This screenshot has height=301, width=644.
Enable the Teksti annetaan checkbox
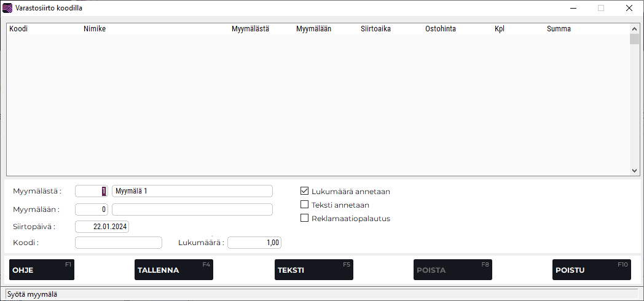pos(304,205)
